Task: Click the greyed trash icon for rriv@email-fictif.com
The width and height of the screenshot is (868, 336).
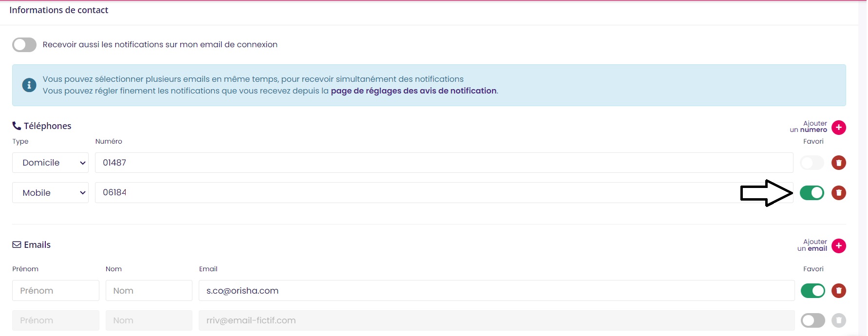Action: (x=838, y=320)
